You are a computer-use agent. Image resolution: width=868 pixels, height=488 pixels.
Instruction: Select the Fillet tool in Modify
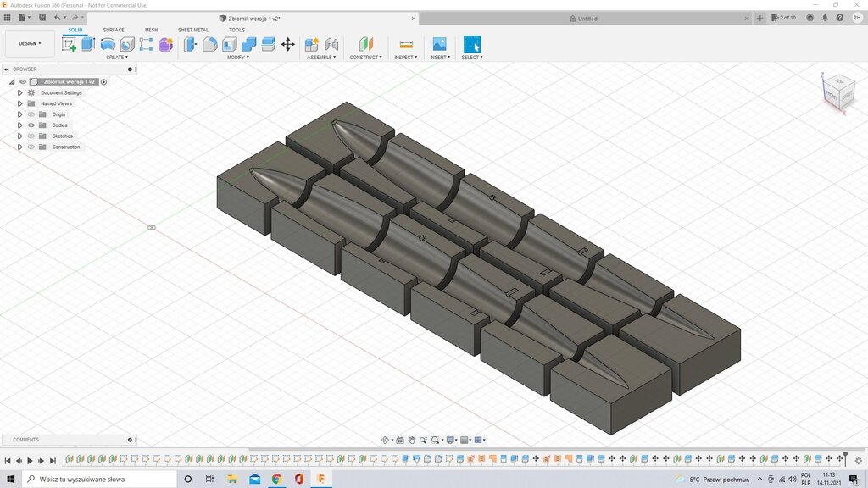click(210, 44)
